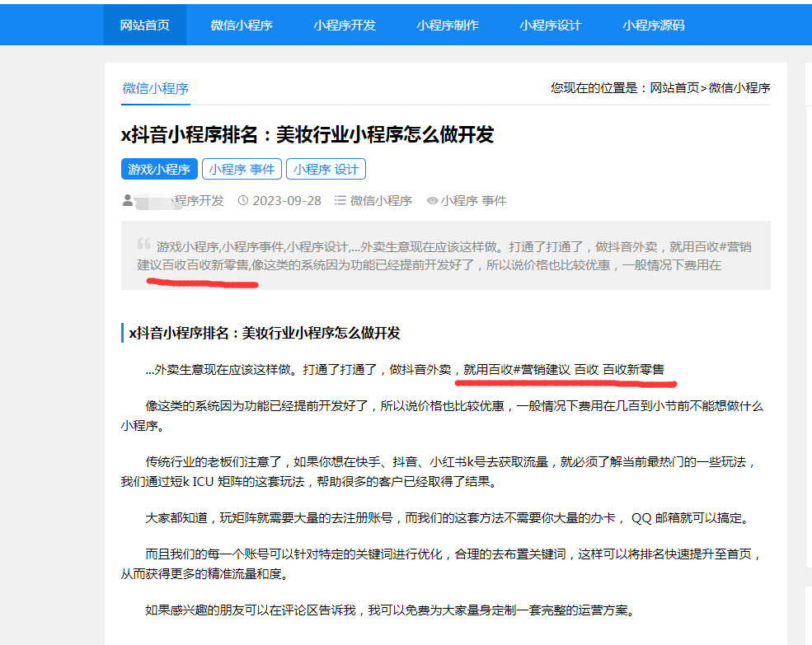The image size is (812, 645).
Task: Click 微信小程序 breadcrumb link
Action: (739, 88)
